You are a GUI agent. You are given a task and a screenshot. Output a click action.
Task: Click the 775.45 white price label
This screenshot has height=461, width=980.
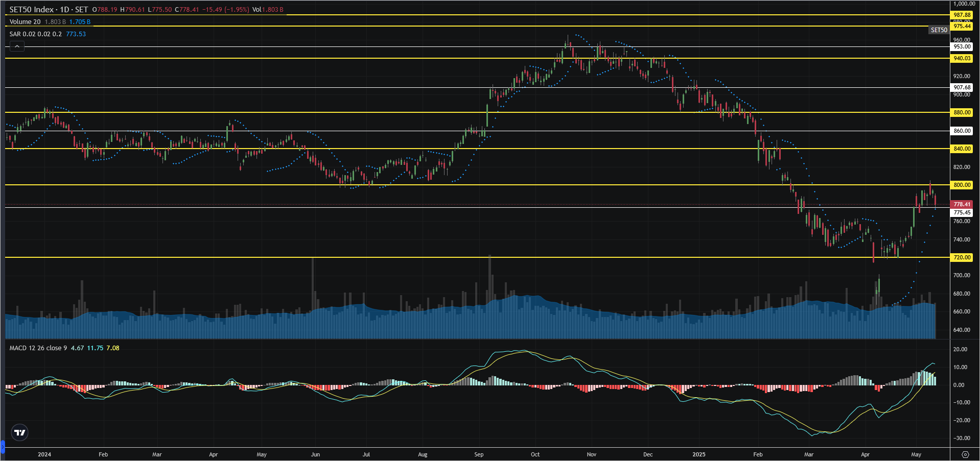[x=962, y=212]
